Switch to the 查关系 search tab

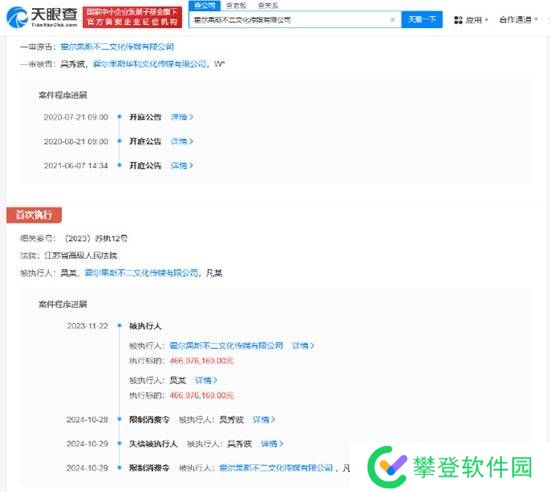(268, 5)
